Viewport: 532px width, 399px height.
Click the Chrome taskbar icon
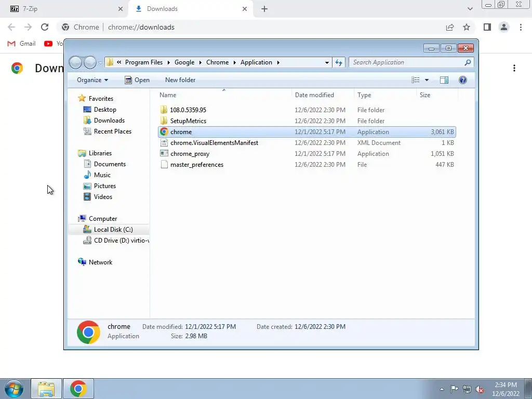(78, 389)
